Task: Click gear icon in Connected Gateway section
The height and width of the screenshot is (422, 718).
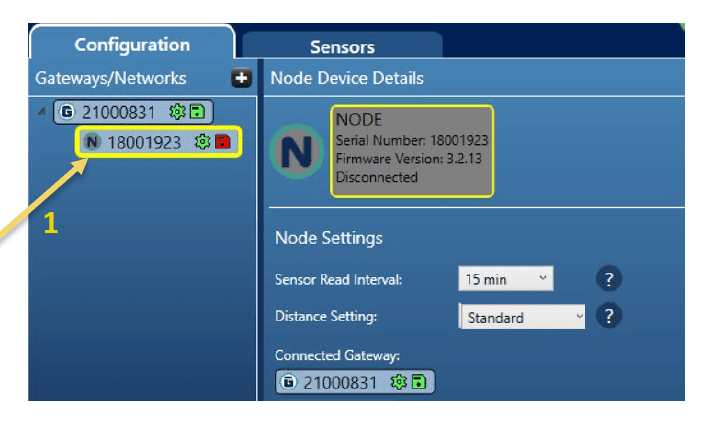Action: click(398, 382)
